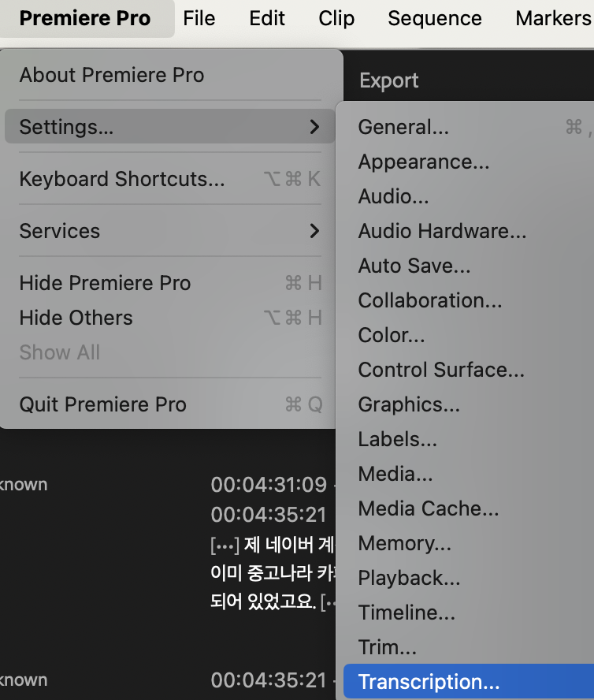Open Collaboration settings
Viewport: 594px width, 700px height.
469,300
